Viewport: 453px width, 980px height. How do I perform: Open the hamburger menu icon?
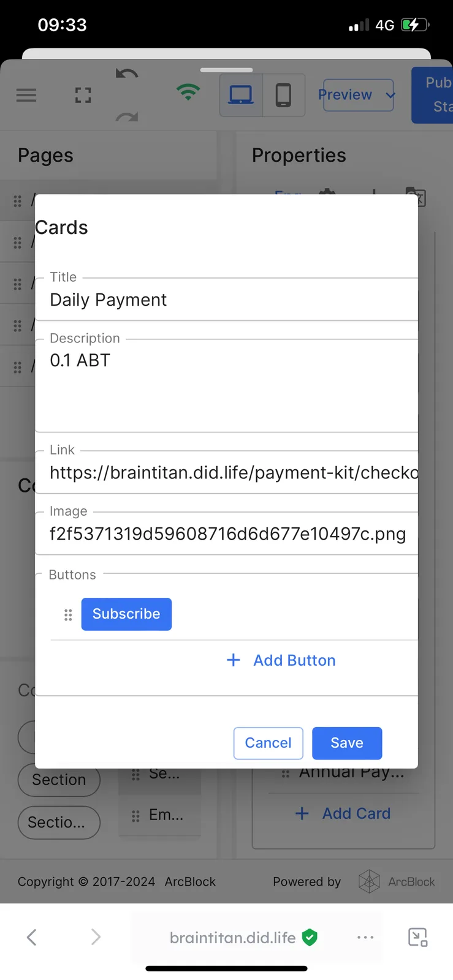point(26,95)
